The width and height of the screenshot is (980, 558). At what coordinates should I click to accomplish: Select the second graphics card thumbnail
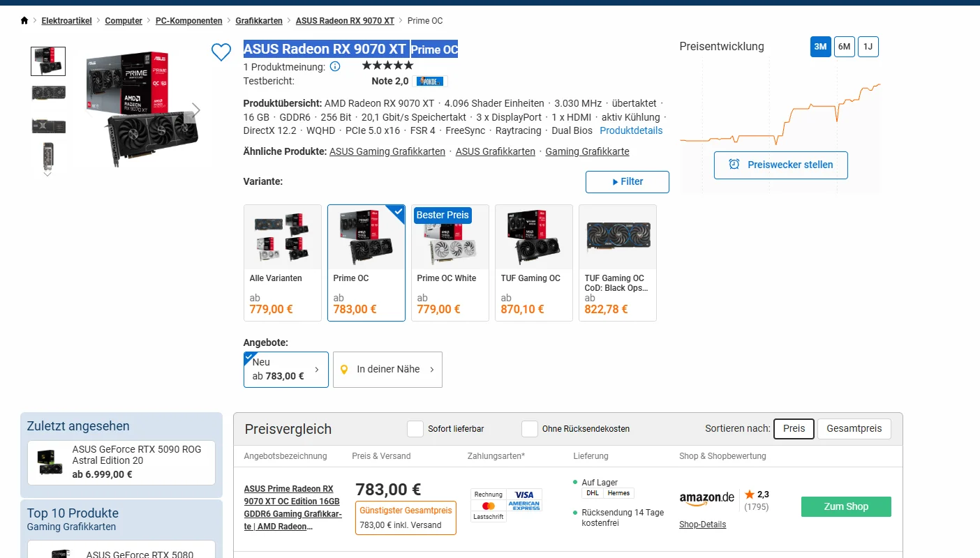[48, 93]
